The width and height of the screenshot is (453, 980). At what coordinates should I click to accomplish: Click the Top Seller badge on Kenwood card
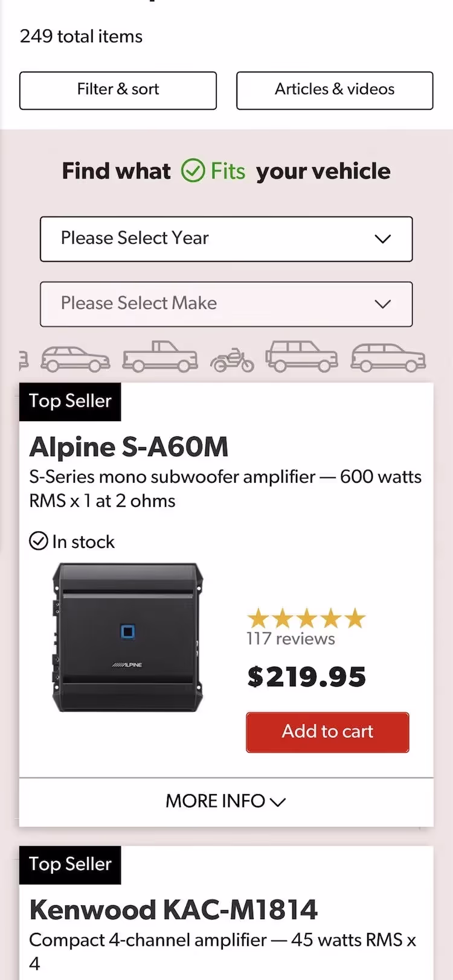70,865
